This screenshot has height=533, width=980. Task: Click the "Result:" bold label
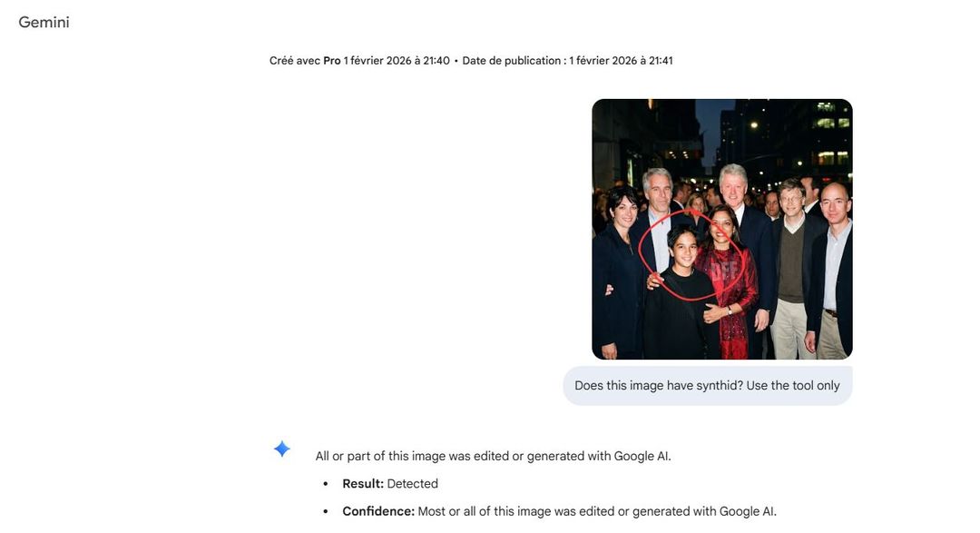[363, 484]
